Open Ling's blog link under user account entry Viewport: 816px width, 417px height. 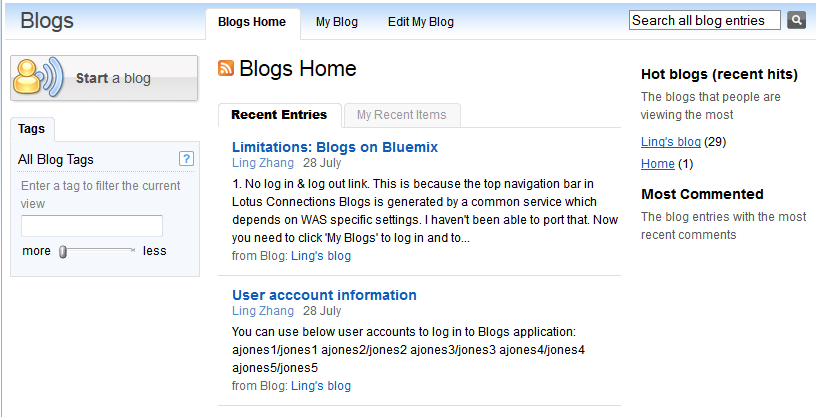click(x=321, y=386)
